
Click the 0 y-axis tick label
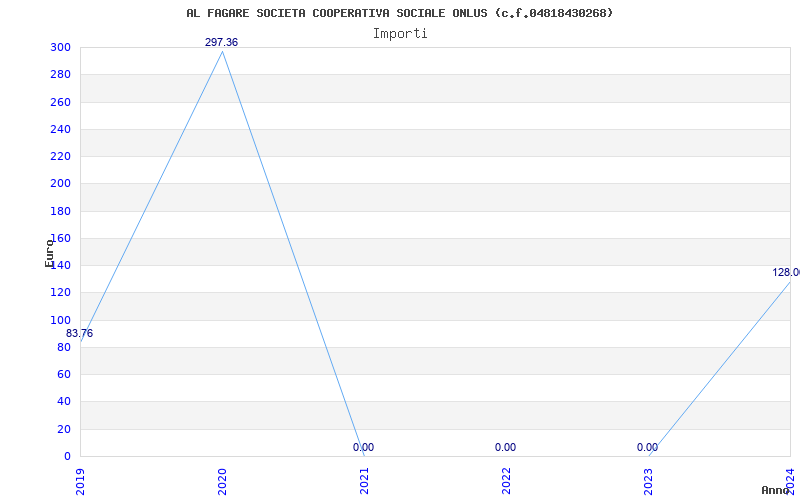click(67, 456)
